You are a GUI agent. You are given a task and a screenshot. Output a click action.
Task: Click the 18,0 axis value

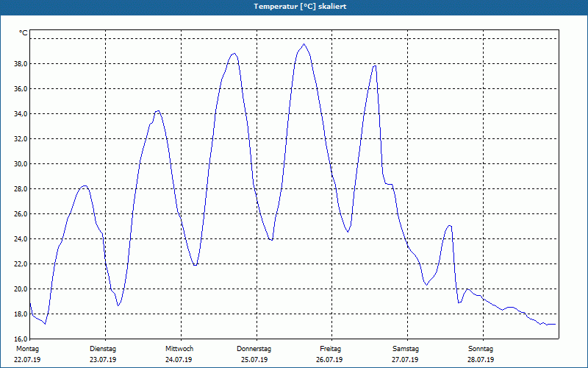[x=21, y=314]
